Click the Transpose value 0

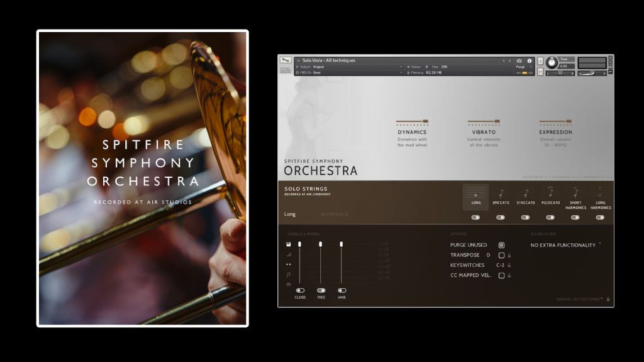point(488,255)
